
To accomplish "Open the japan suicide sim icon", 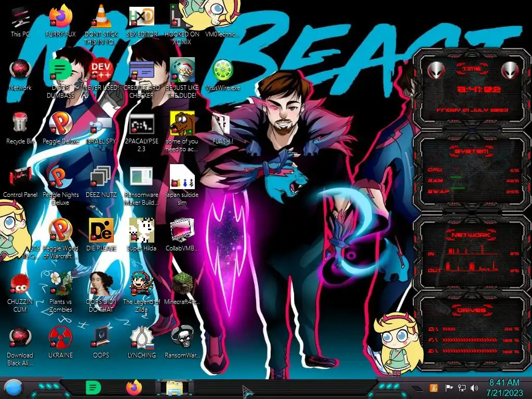I will [x=182, y=186].
